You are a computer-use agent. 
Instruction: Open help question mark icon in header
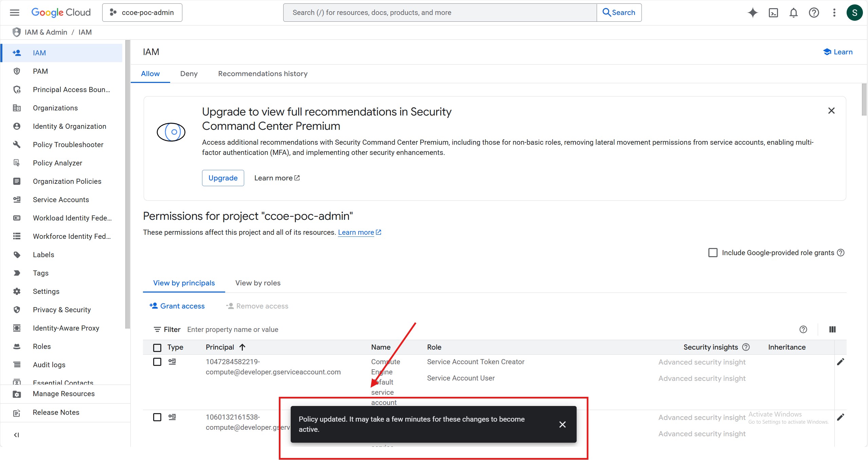[x=814, y=13]
